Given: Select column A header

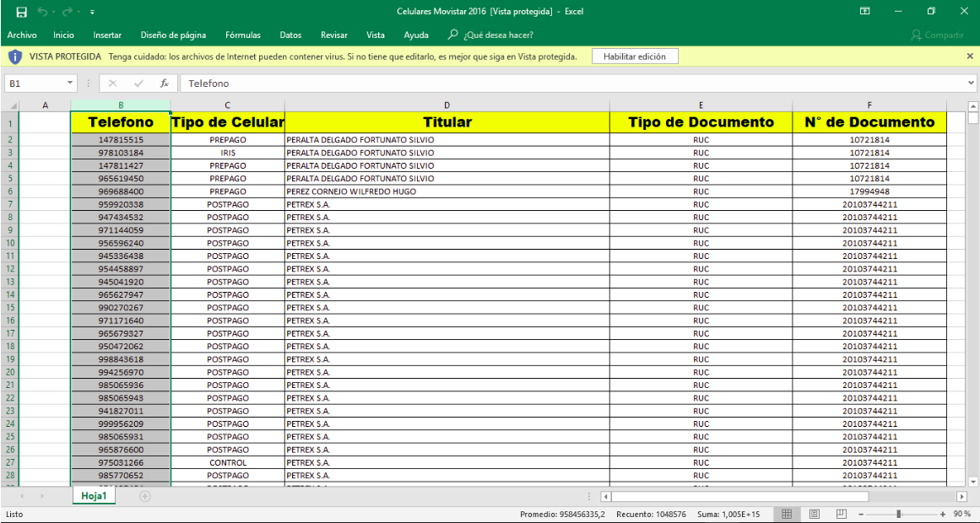Looking at the screenshot, I should 45,105.
